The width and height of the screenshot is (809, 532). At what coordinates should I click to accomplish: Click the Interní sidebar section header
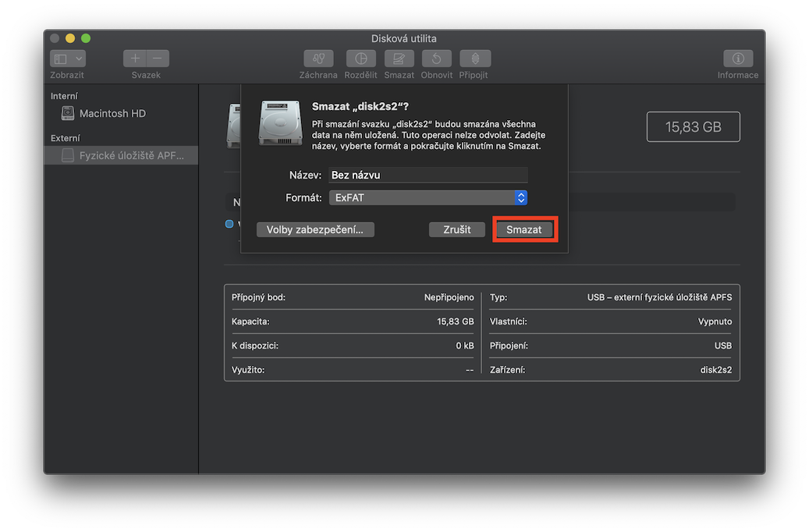(x=64, y=96)
